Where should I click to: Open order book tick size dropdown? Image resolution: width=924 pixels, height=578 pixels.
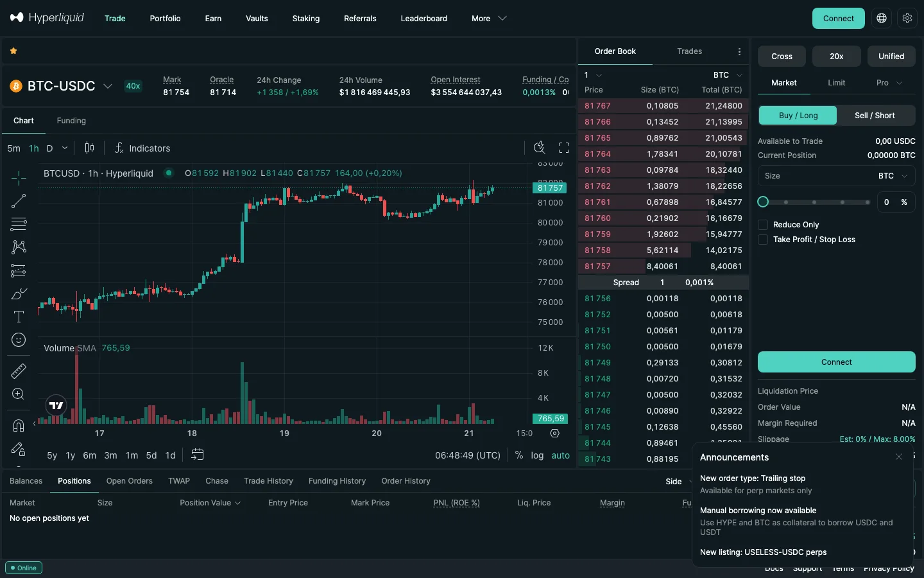593,75
